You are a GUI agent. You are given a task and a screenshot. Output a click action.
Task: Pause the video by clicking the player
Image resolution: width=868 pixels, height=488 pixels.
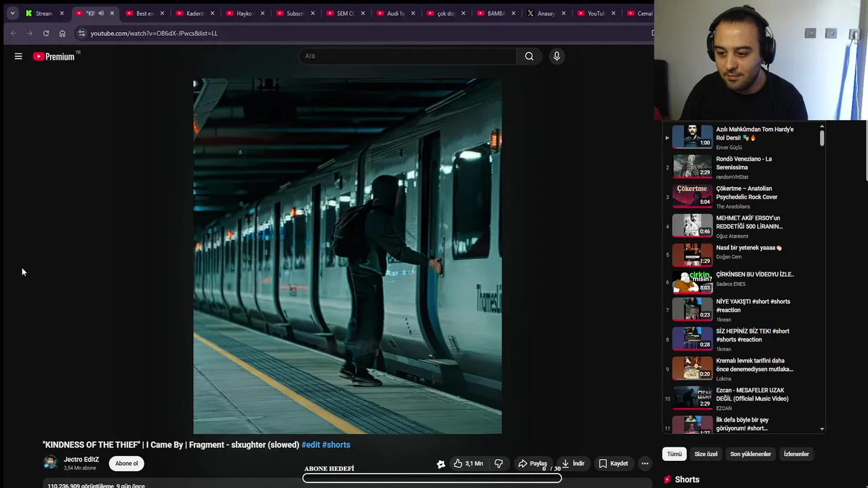pos(347,256)
